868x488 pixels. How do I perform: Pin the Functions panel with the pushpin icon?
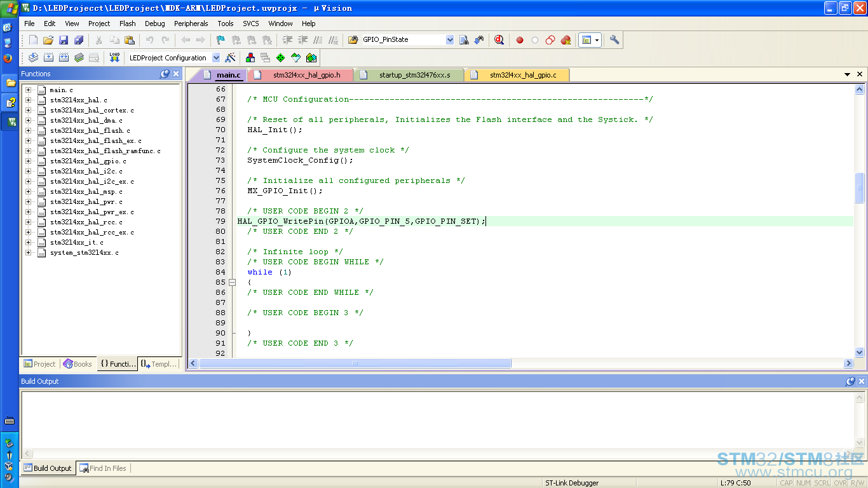pyautogui.click(x=165, y=74)
